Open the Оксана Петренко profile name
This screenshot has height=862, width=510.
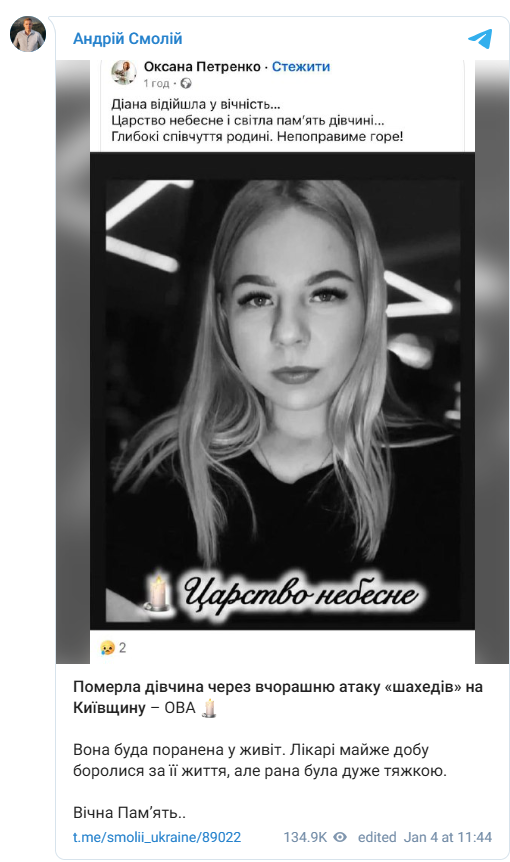202,67
